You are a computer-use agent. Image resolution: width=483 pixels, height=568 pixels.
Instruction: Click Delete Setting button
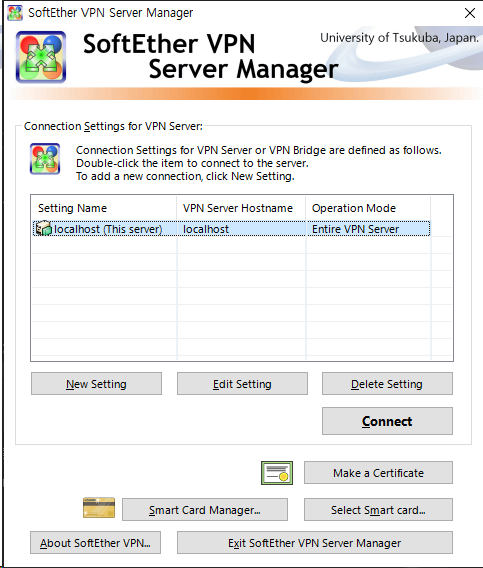(387, 384)
